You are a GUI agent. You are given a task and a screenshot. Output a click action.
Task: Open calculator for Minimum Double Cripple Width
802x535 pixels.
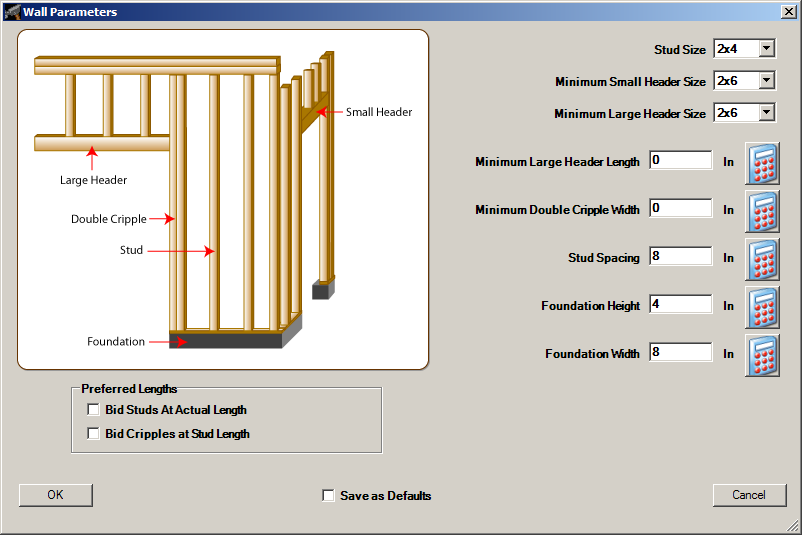pos(762,212)
